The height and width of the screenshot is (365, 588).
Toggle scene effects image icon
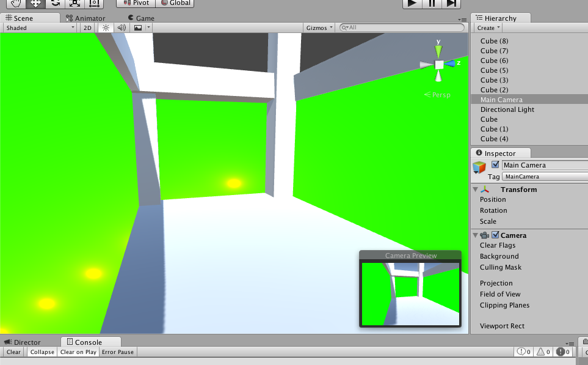coord(138,28)
